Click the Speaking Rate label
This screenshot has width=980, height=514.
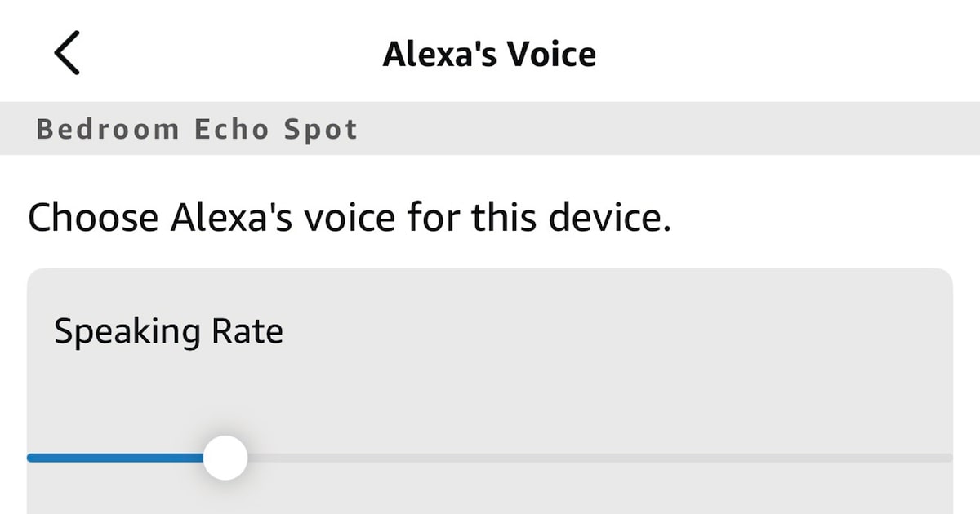168,332
